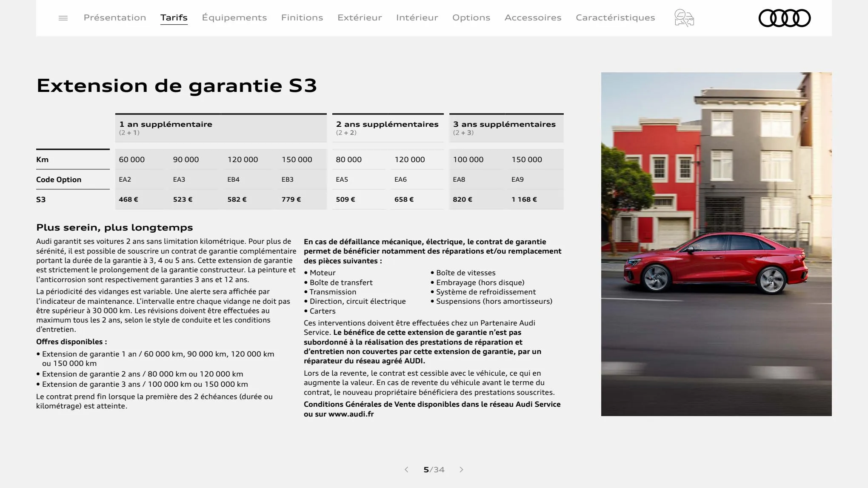Open the Finitions tab
This screenshot has height=488, width=868.
(302, 17)
